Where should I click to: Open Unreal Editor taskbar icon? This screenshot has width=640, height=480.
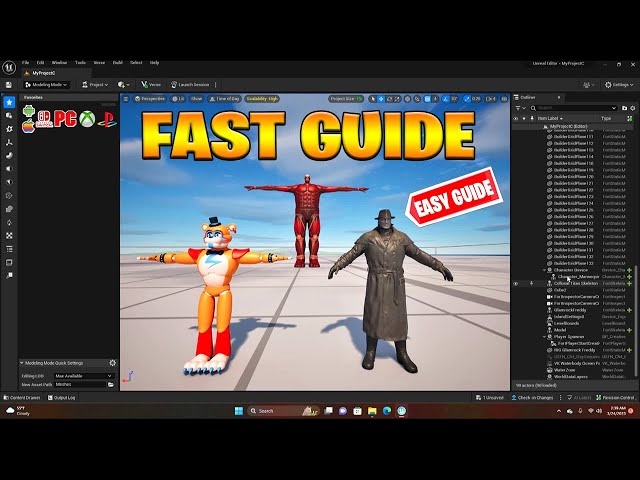pos(402,411)
